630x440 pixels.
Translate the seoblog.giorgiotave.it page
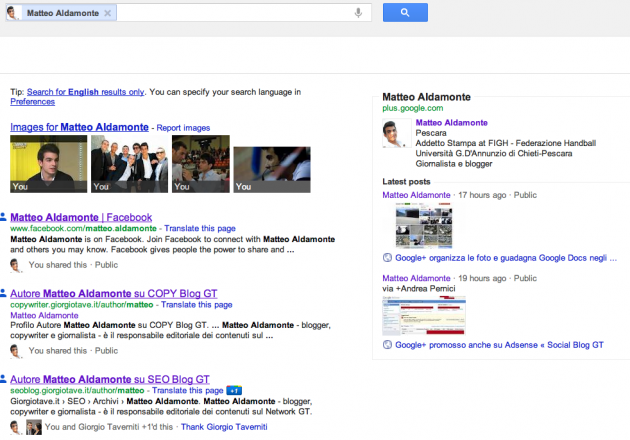(x=187, y=391)
